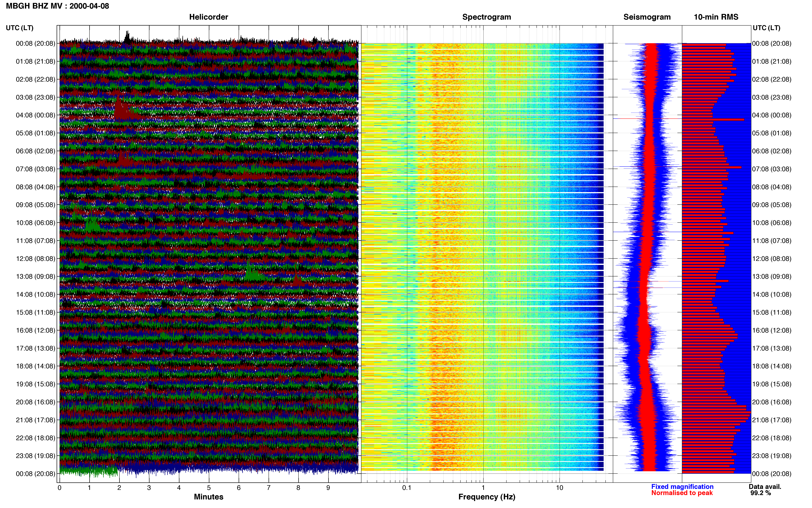Click left time label '22:08 (18:08)'
Screen dimensions: 812x508
point(36,438)
